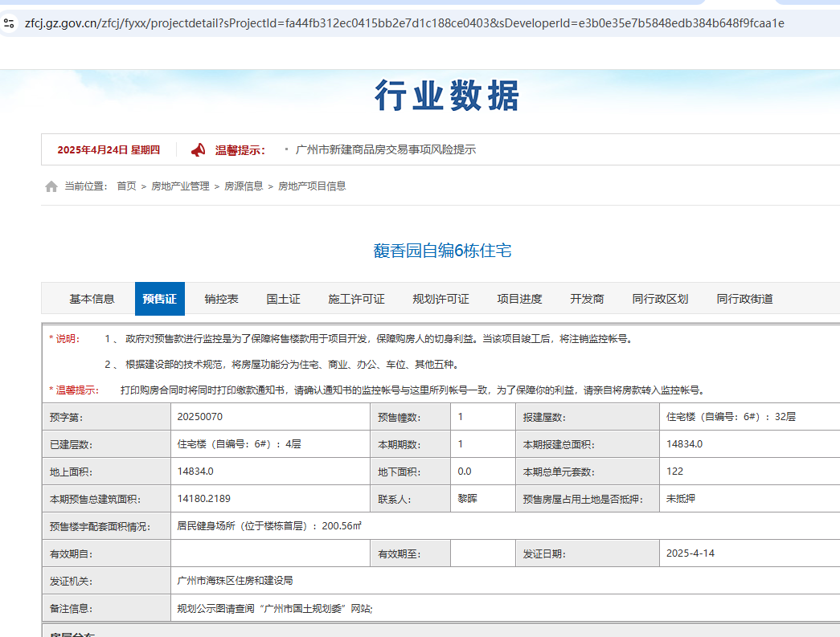
Task: Click the project title 馥香园自编6栋住宅
Action: coord(442,251)
